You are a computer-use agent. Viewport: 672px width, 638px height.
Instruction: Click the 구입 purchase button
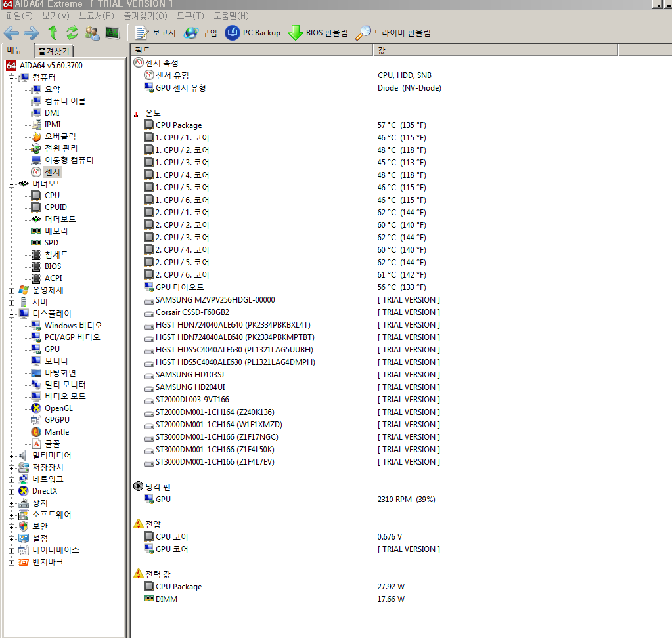click(200, 33)
